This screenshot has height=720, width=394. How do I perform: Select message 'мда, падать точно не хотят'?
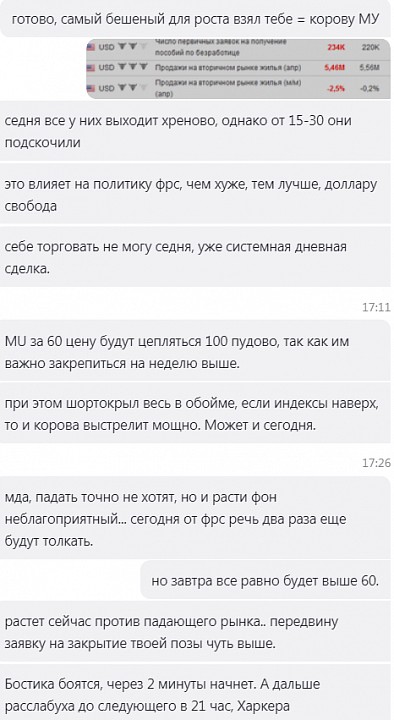(x=197, y=518)
